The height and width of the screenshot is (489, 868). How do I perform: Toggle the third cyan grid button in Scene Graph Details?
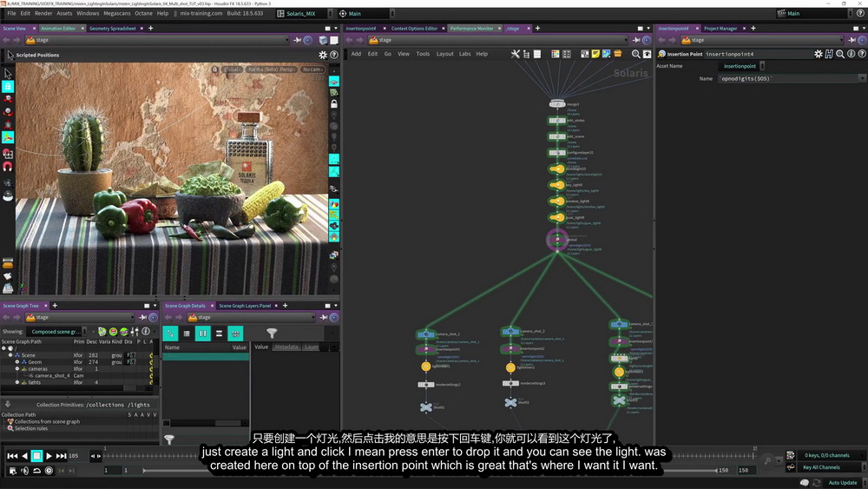(x=235, y=334)
